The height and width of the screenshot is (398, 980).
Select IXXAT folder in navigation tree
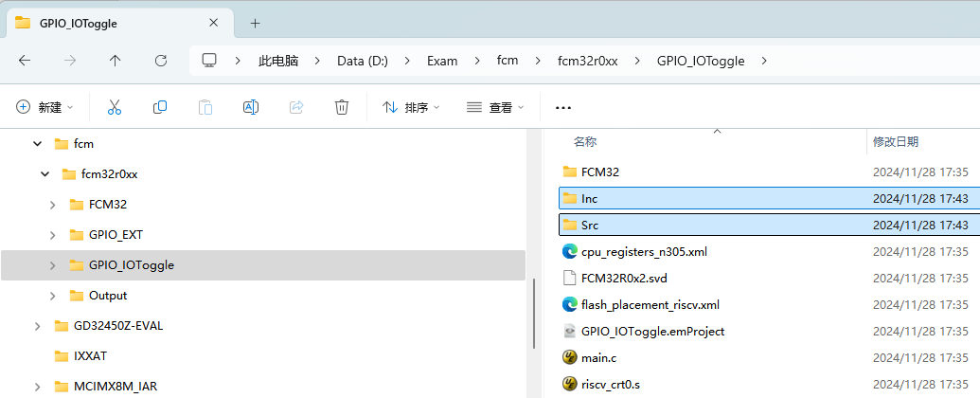click(90, 356)
